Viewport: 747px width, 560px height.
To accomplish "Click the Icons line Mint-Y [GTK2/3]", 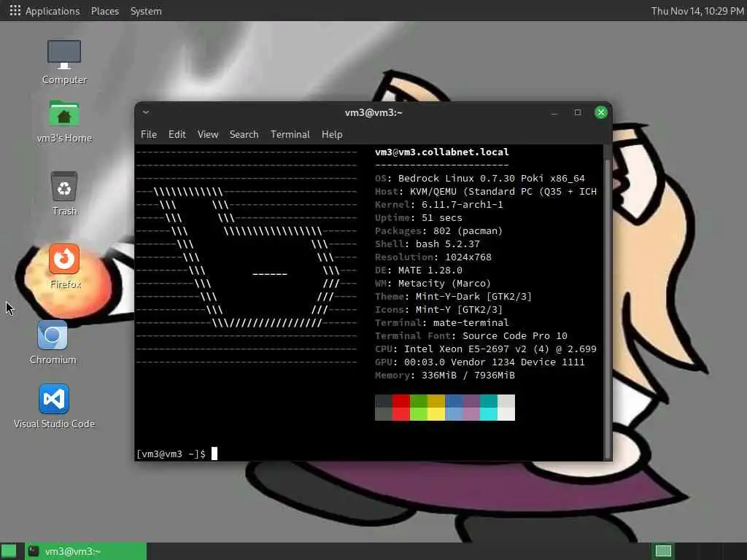I will click(438, 309).
